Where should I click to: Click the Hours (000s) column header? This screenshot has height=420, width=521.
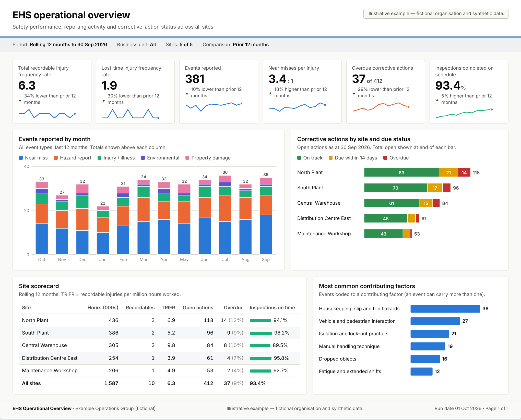[x=103, y=308]
